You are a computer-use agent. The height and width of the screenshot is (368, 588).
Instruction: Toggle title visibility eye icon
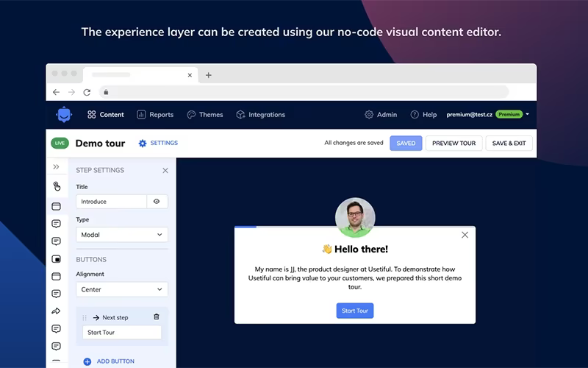(157, 202)
